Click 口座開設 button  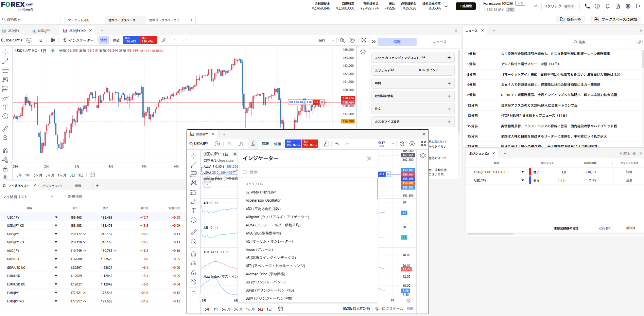(466, 6)
